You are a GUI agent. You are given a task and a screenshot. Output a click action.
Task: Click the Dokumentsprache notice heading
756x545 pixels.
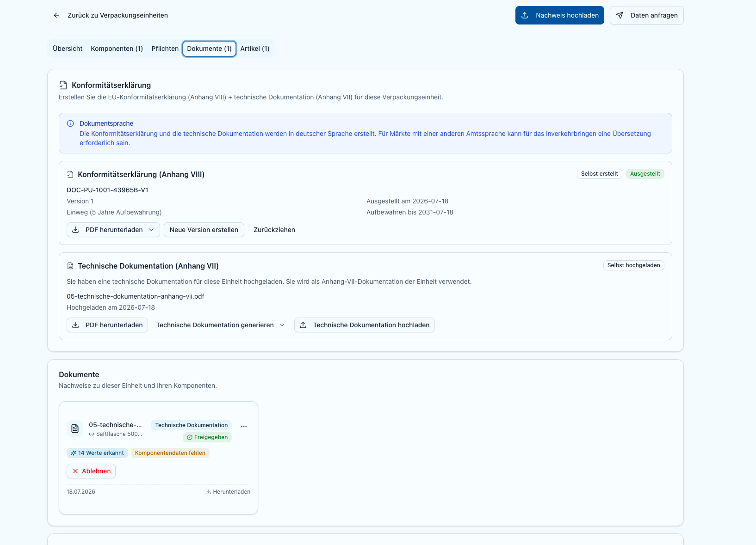coord(106,123)
